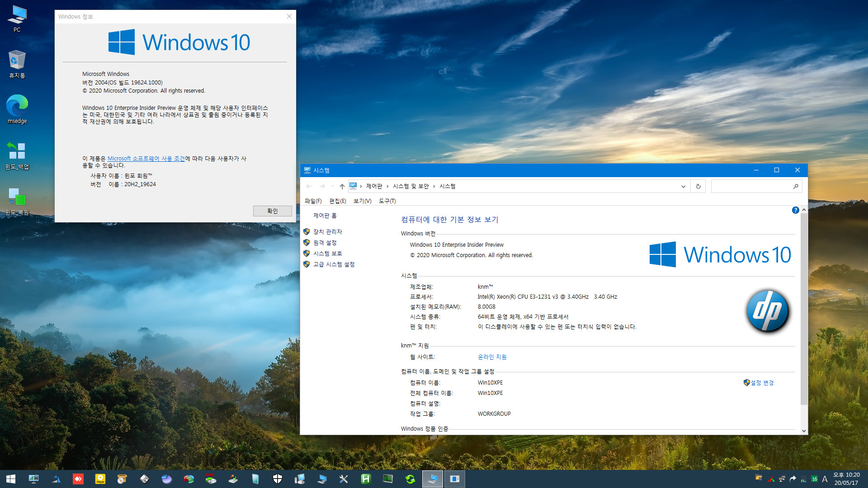The width and height of the screenshot is (868, 488).
Task: Click the blue triangular sail taskbar icon
Action: point(56,479)
